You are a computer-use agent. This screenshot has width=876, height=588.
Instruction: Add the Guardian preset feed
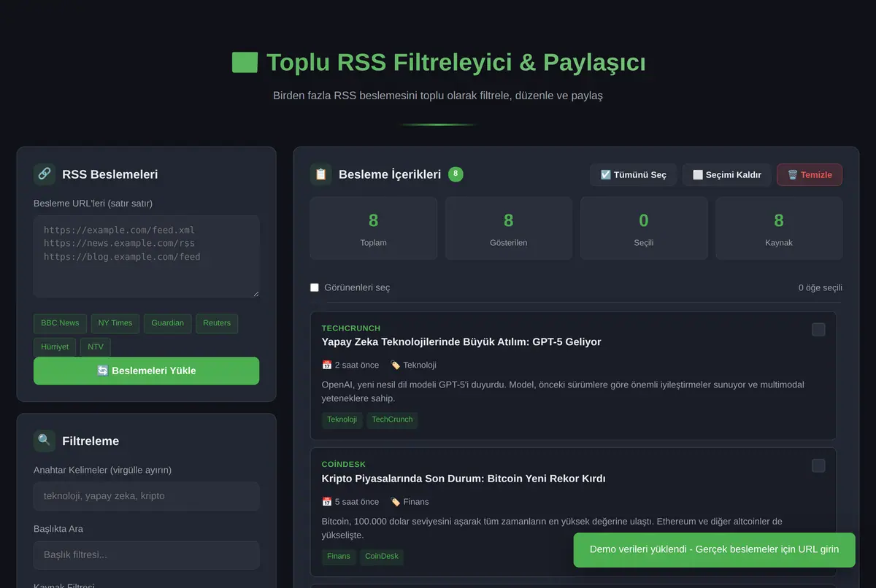click(168, 323)
